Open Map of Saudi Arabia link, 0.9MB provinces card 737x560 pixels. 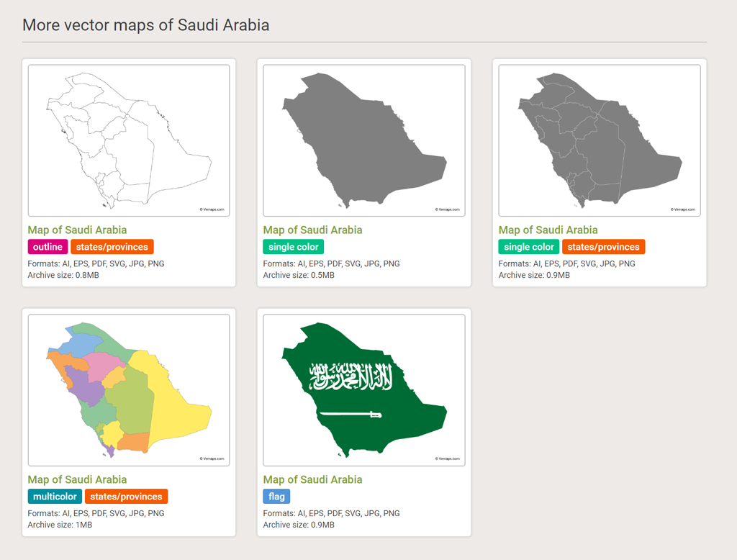[548, 230]
